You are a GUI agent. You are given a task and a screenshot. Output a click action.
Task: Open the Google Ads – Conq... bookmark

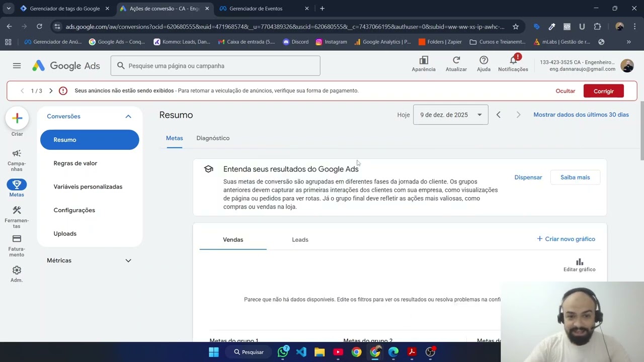[117, 42]
